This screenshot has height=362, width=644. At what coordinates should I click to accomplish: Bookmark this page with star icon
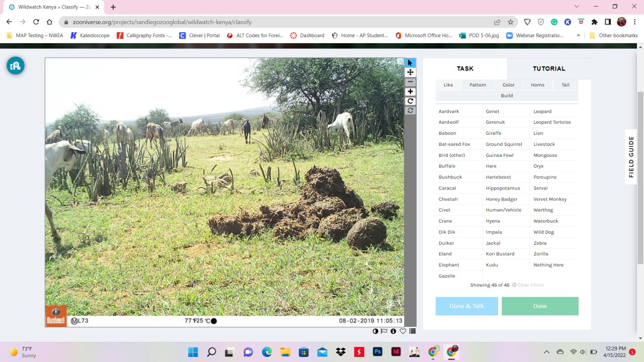click(511, 22)
